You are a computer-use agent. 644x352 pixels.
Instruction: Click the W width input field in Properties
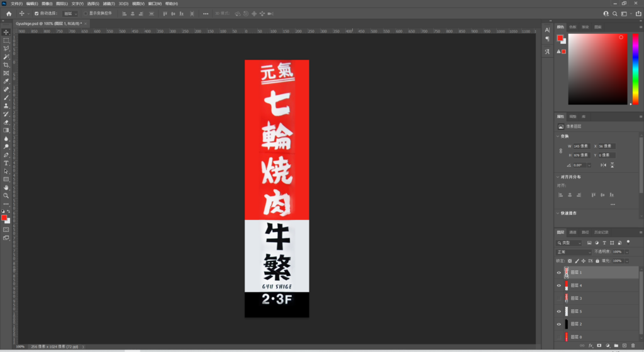coord(582,146)
